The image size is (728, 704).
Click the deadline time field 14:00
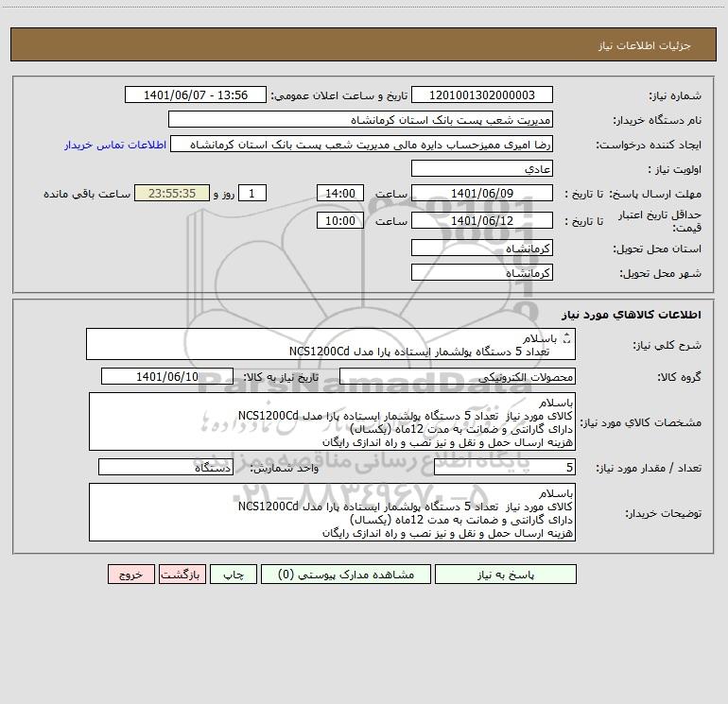pyautogui.click(x=339, y=193)
